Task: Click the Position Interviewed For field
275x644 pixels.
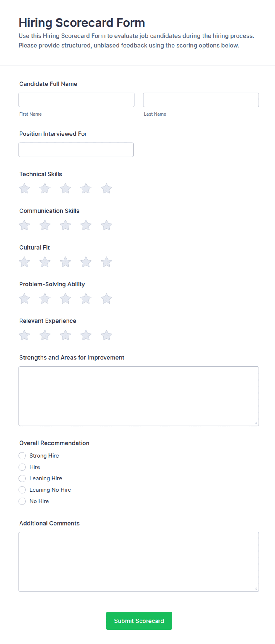Action: 76,150
